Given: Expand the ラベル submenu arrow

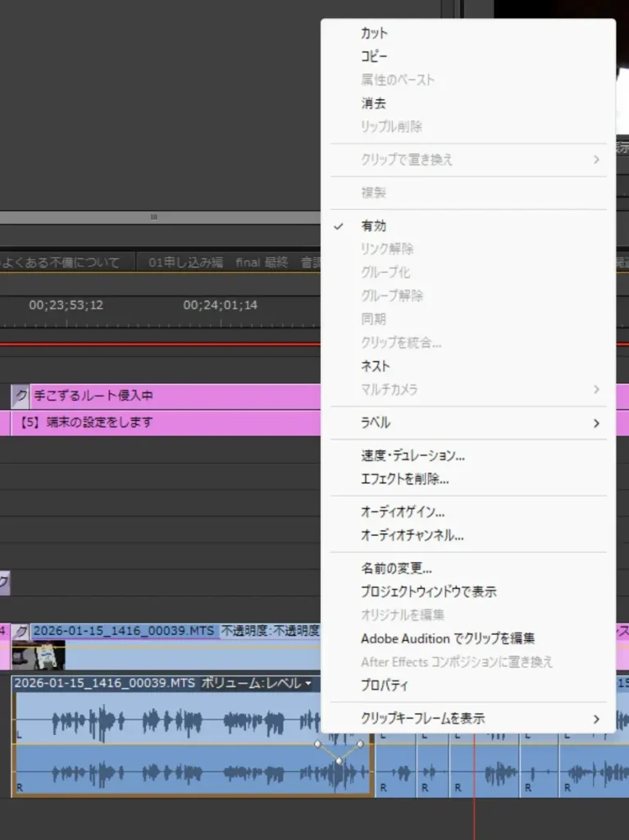Looking at the screenshot, I should [596, 423].
